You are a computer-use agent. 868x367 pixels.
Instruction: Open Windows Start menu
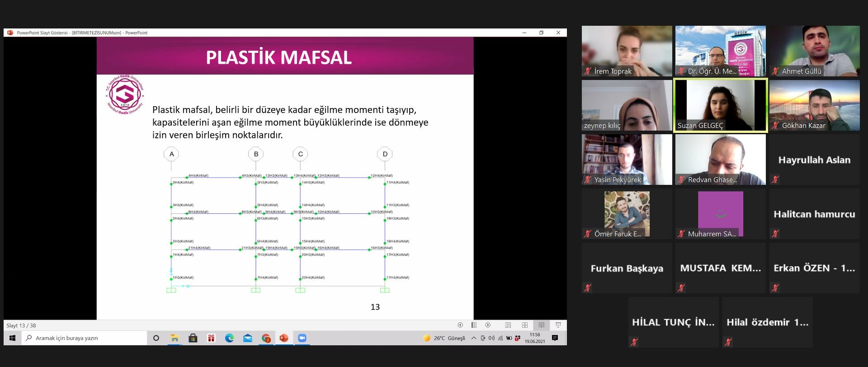click(13, 338)
